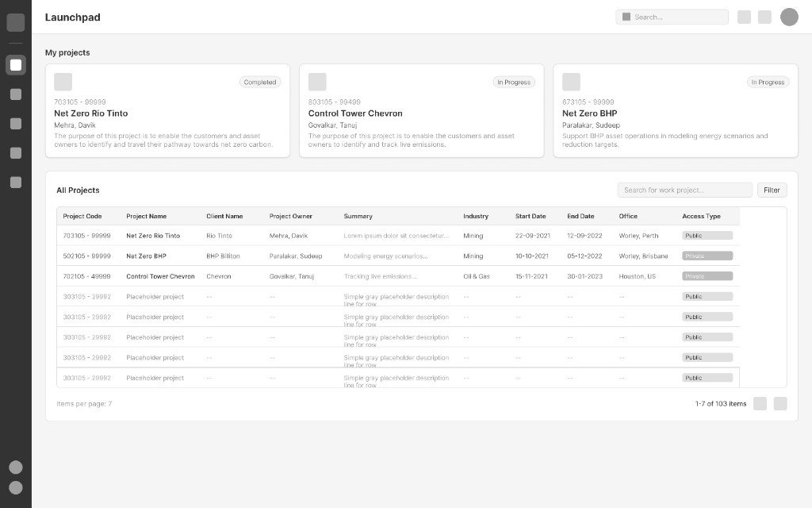Image resolution: width=812 pixels, height=508 pixels.
Task: Click the Control Tower Chevron card thumbnail
Action: [317, 82]
